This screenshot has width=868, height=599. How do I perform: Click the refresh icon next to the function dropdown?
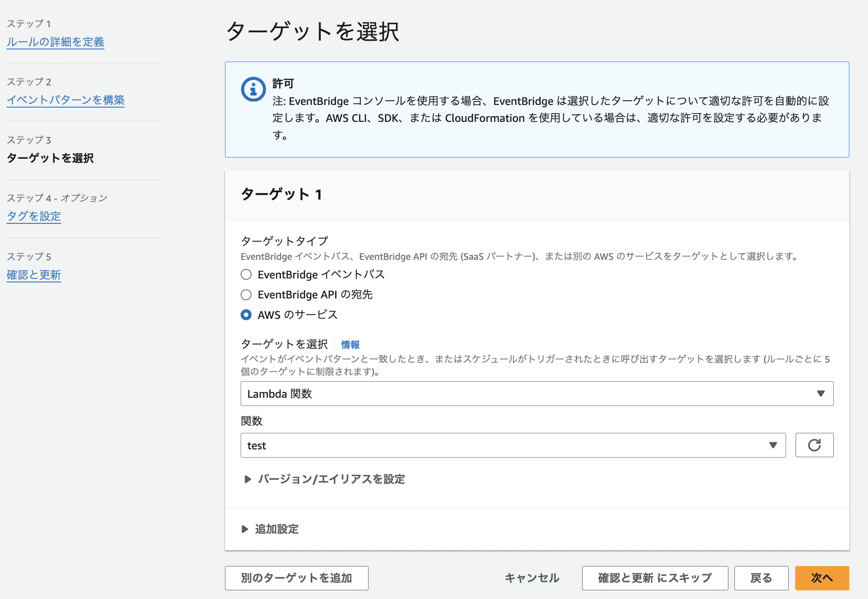pyautogui.click(x=814, y=445)
